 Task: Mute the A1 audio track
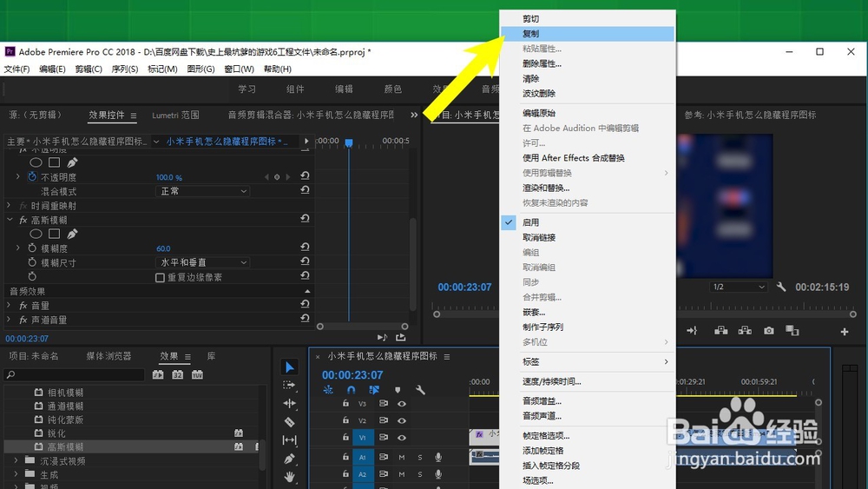point(402,458)
